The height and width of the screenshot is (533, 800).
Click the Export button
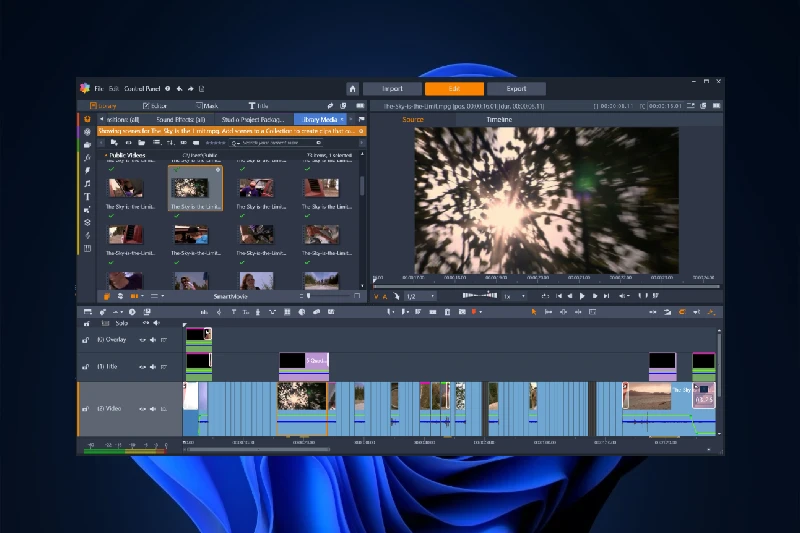[516, 89]
